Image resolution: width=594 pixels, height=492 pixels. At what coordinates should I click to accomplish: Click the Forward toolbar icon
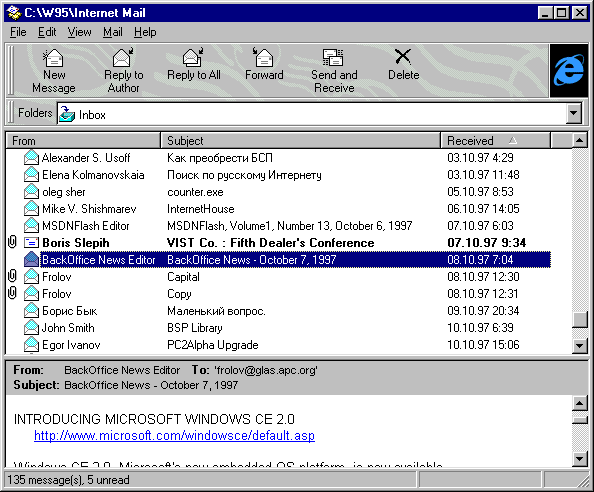(x=263, y=58)
